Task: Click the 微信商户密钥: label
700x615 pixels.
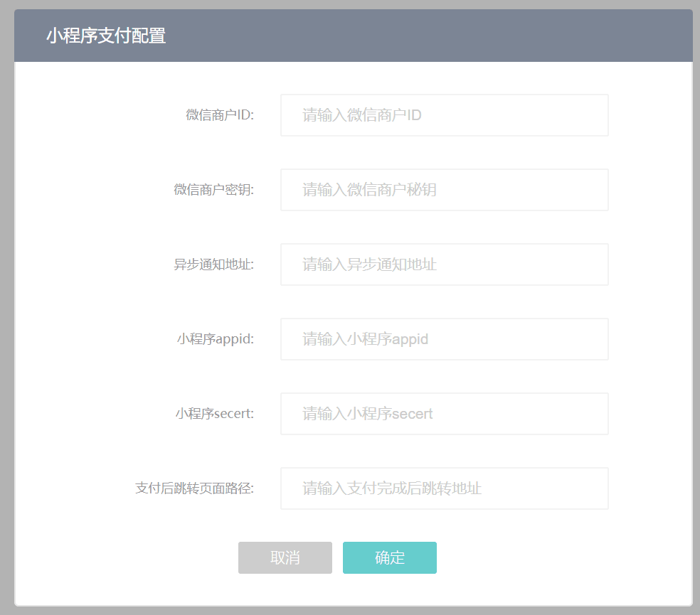Action: 214,190
